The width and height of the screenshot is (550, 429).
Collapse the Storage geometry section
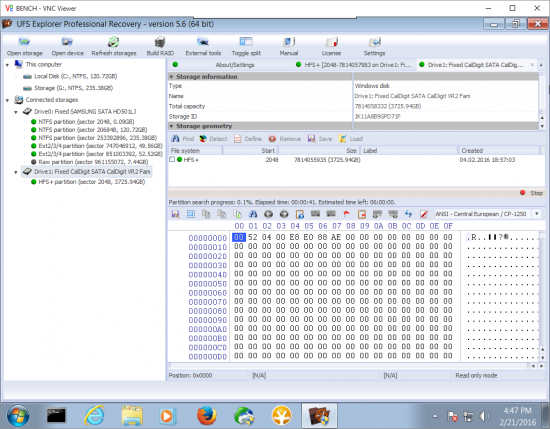coord(172,126)
